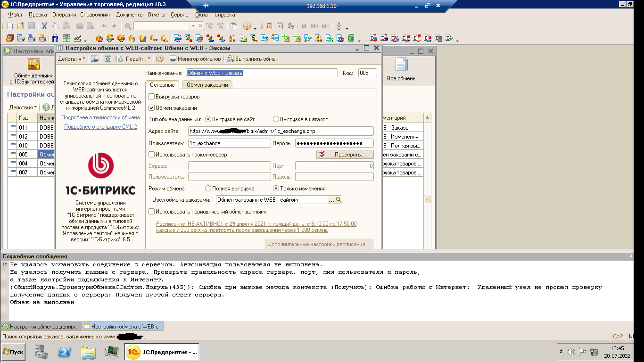The image size is (644, 362).
Task: Click the Наименование input field
Action: pyautogui.click(x=262, y=73)
